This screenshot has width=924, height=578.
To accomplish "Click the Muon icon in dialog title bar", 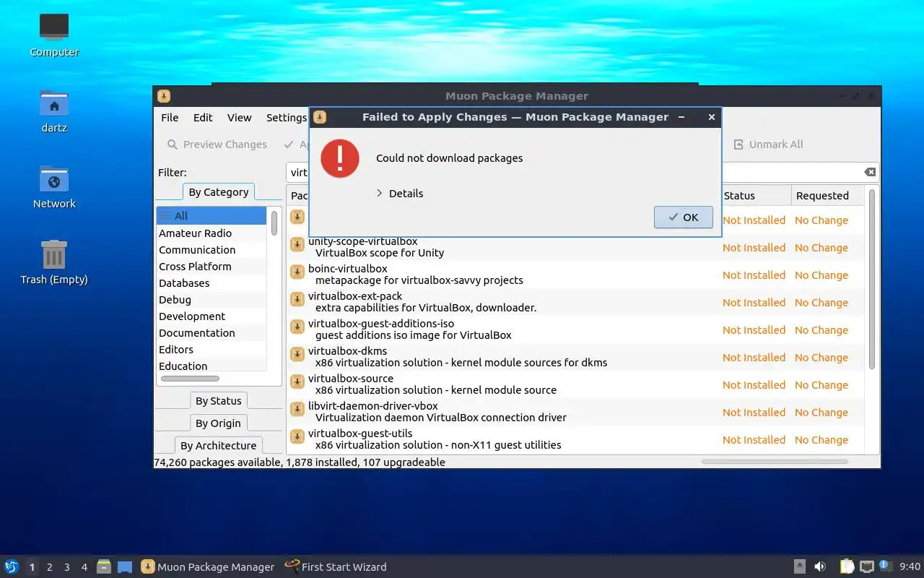I will (x=320, y=117).
